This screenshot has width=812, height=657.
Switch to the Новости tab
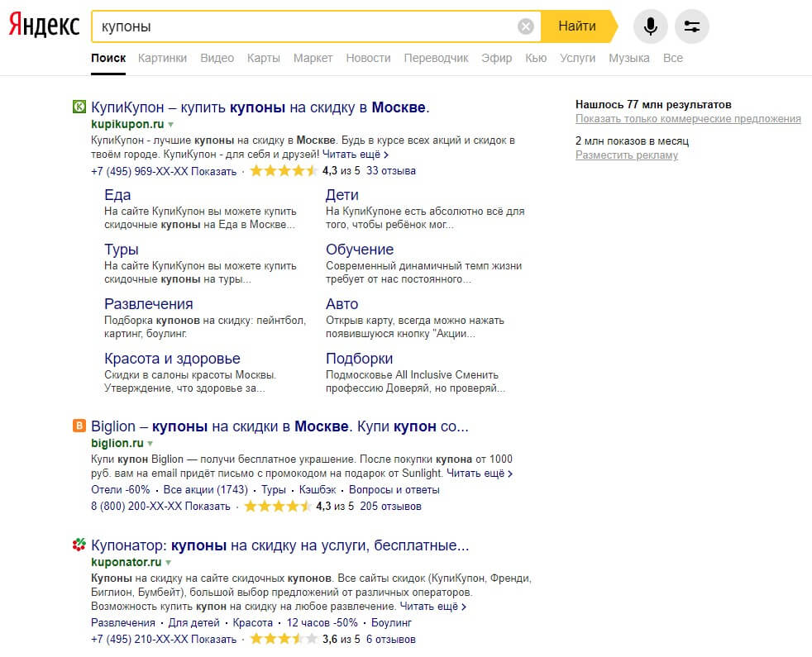tap(369, 58)
